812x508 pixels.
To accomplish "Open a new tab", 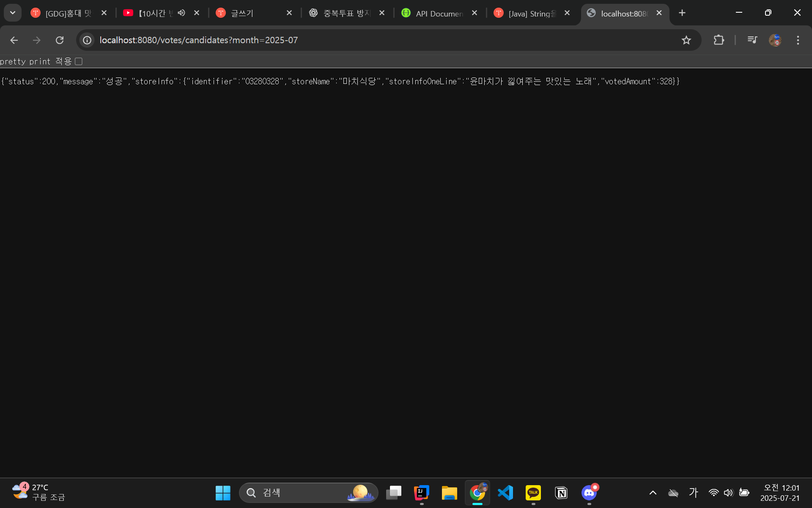I will click(682, 13).
